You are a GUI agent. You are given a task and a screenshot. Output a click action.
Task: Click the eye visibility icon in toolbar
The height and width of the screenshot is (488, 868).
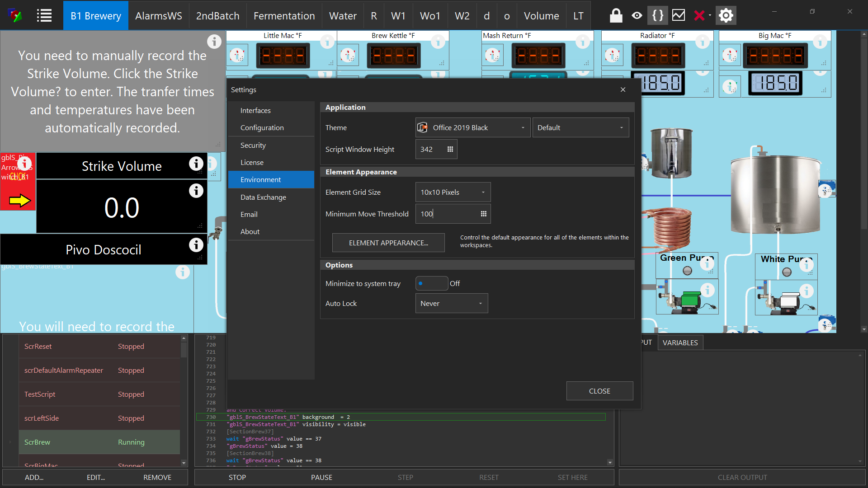tap(637, 15)
